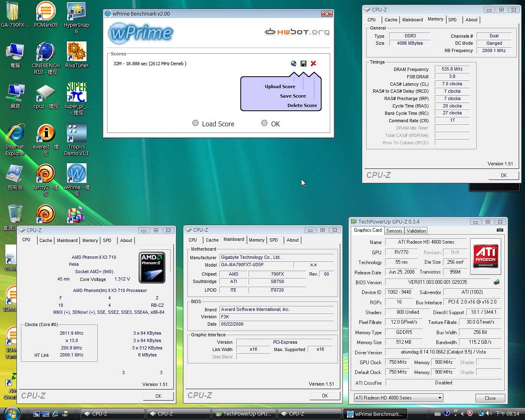The image size is (525, 420).
Task: Click the red security shield tray icon
Action: pyautogui.click(x=470, y=413)
